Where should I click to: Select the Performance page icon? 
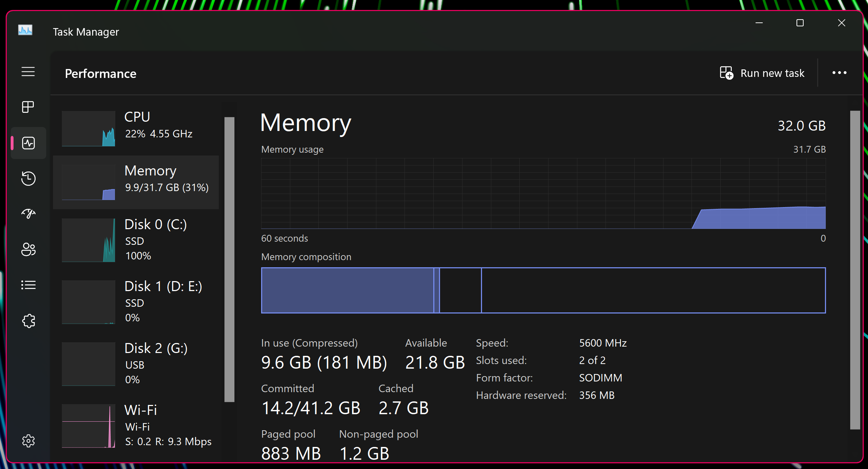pyautogui.click(x=28, y=143)
